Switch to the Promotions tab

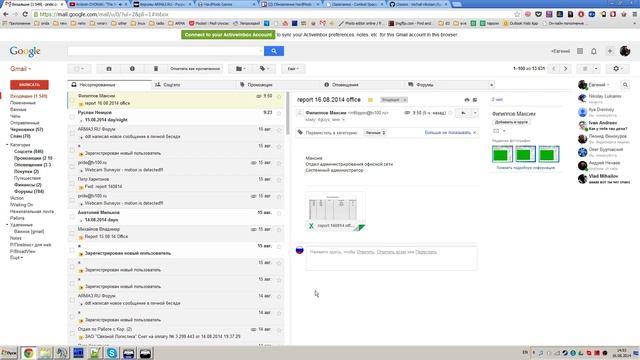click(x=278, y=84)
